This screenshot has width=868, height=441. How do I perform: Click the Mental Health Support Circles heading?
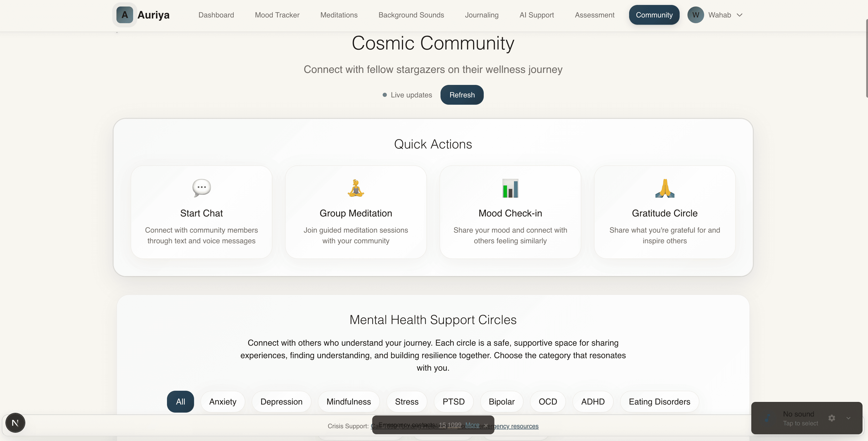click(x=433, y=320)
